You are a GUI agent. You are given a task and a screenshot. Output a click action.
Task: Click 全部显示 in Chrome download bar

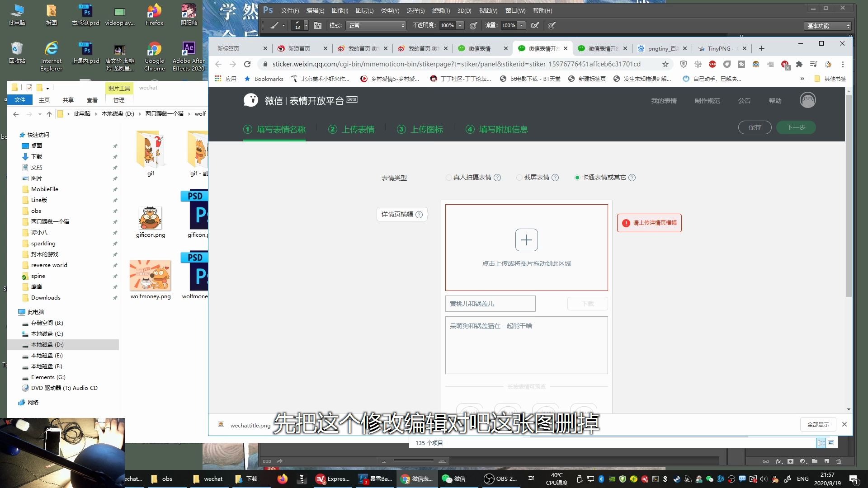click(x=818, y=424)
